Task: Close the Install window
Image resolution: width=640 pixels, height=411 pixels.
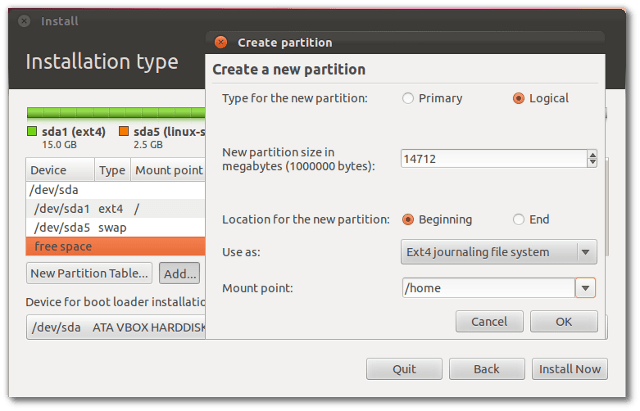Action: 24,21
